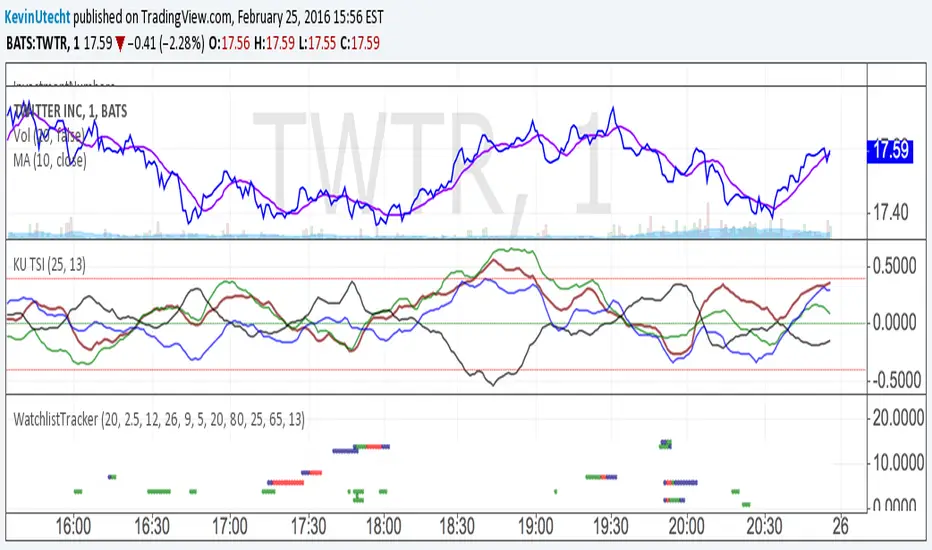Click the open value O:17.56
Screen dimensions: 932x550
pyautogui.click(x=229, y=43)
